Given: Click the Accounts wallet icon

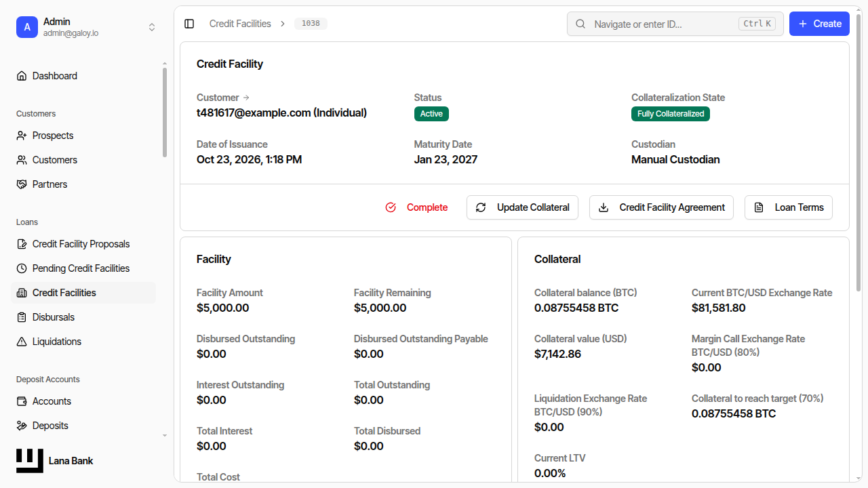Looking at the screenshot, I should coord(22,401).
